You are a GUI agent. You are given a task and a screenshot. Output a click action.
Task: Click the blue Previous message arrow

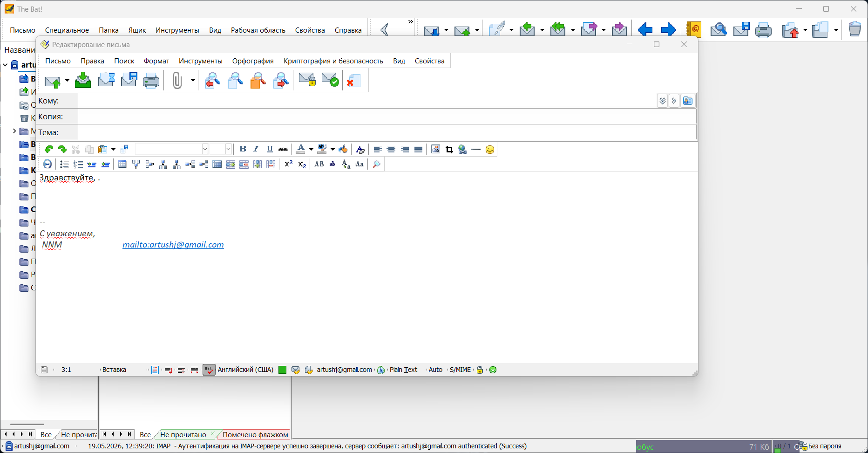point(645,30)
